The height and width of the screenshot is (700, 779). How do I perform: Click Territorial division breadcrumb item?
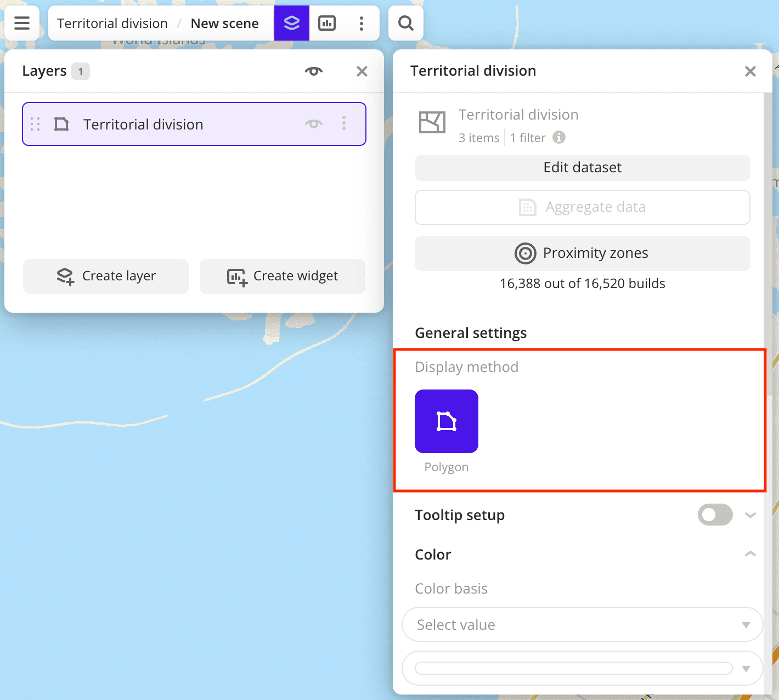tap(112, 23)
